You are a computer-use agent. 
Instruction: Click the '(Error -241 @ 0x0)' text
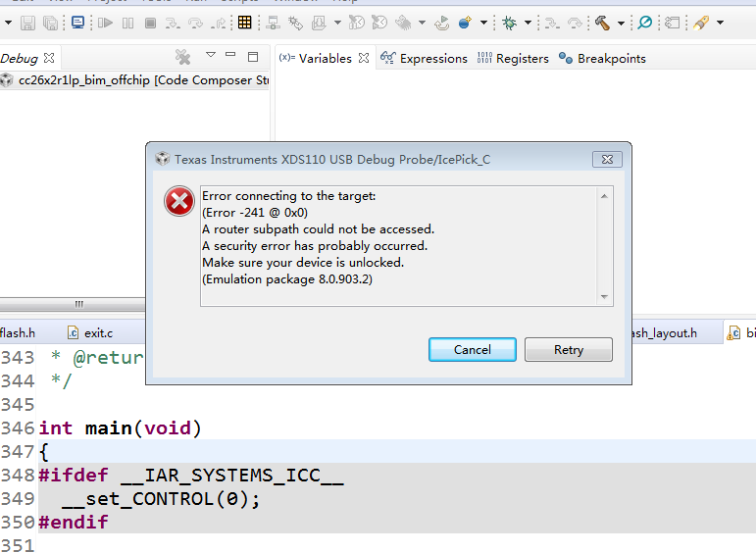click(255, 213)
